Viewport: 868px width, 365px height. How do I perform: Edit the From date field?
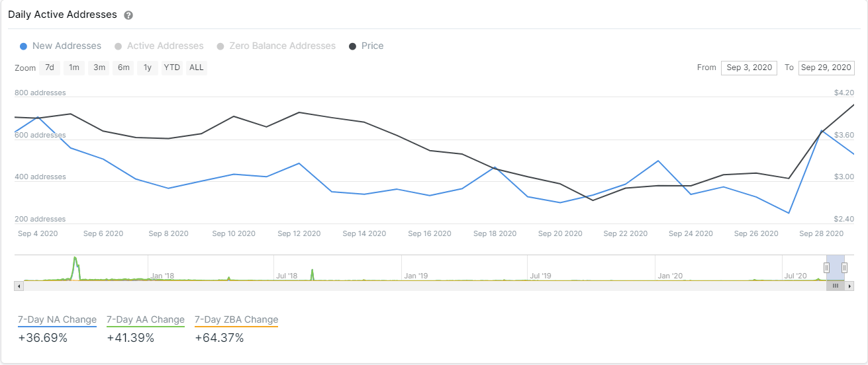point(749,67)
